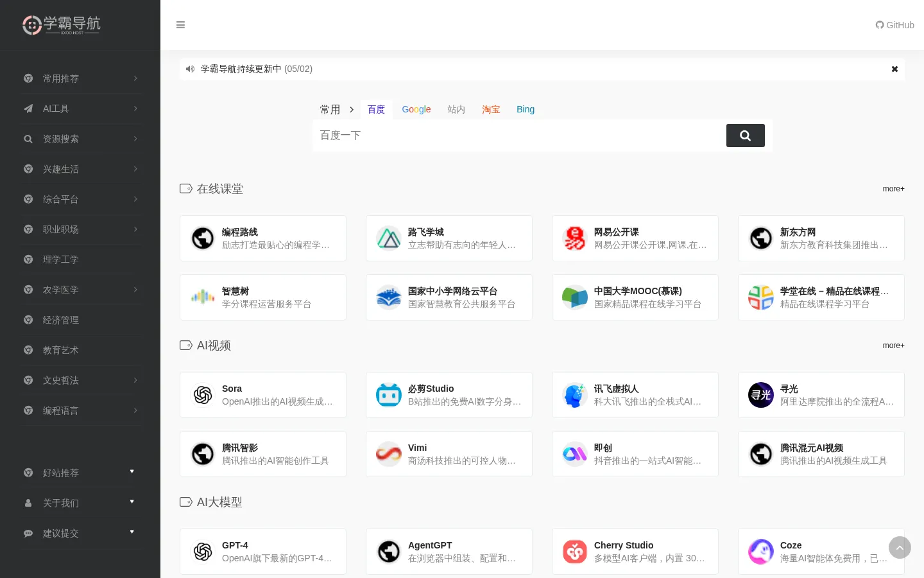The image size is (924, 578).
Task: Select the 站内 search tab
Action: pyautogui.click(x=456, y=109)
